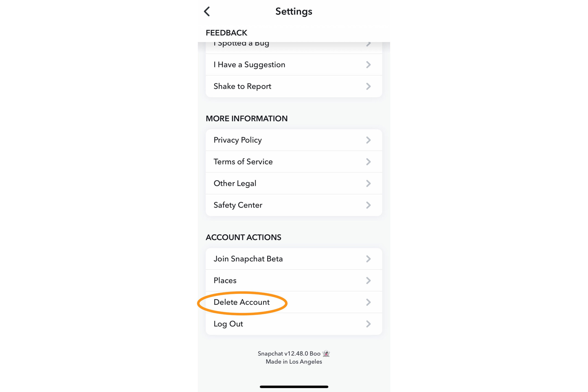Choose Delete Account
This screenshot has height=392, width=588.
(241, 302)
